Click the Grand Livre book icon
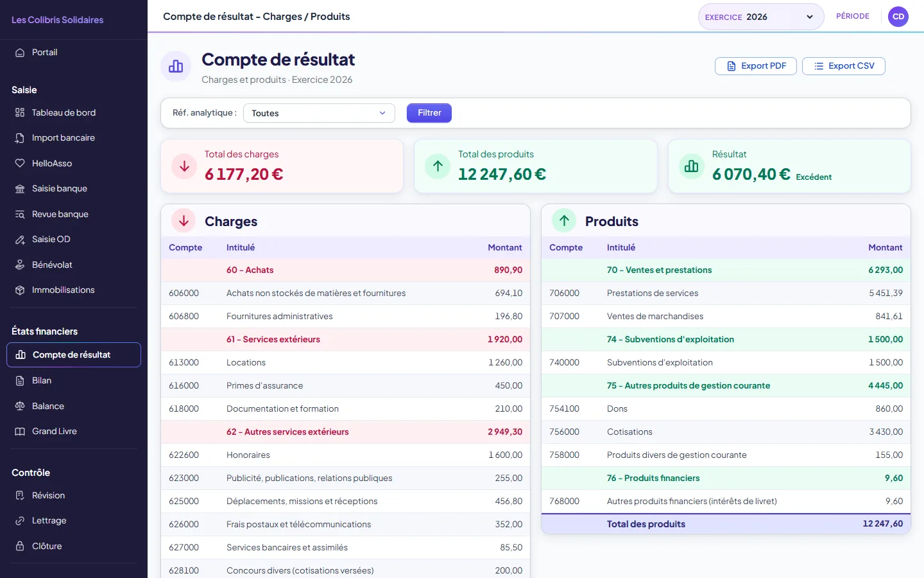This screenshot has height=578, width=924. [x=20, y=432]
